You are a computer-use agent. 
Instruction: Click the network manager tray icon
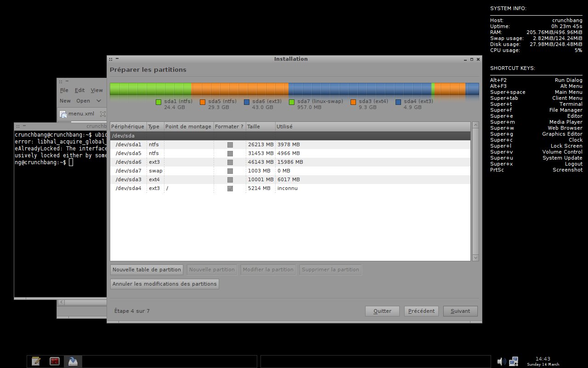(x=514, y=362)
